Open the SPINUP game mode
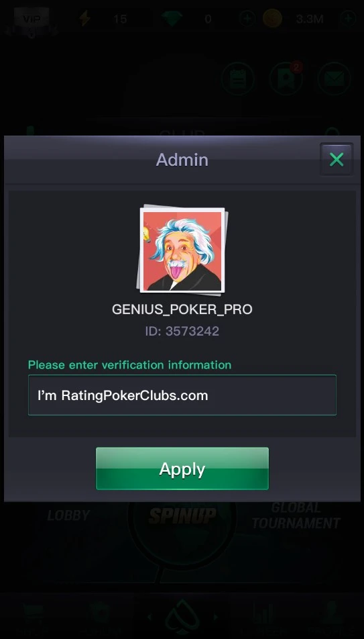 (182, 516)
